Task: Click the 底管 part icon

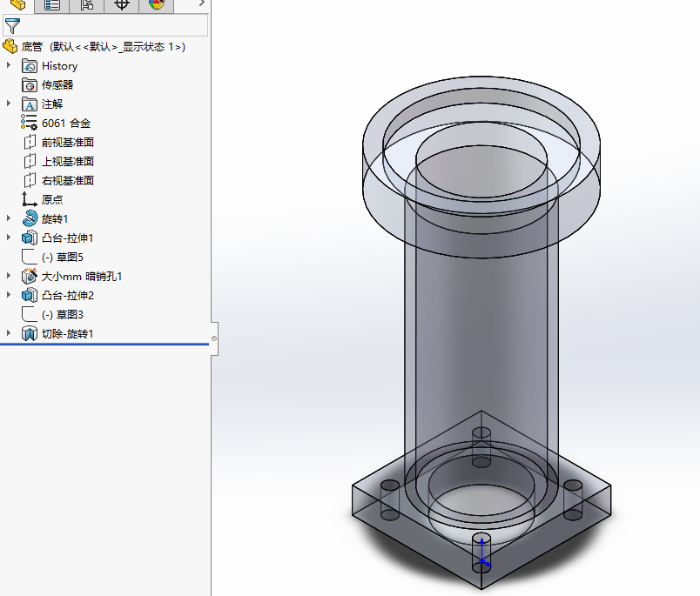Action: [x=10, y=46]
